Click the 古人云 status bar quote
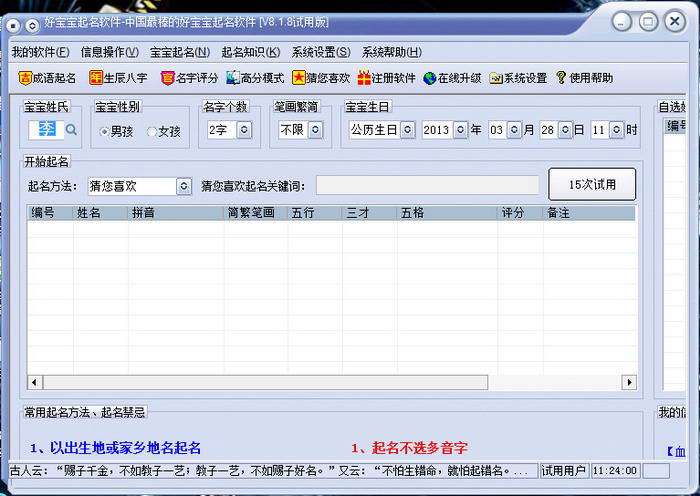This screenshot has width=700, height=496. tap(273, 471)
